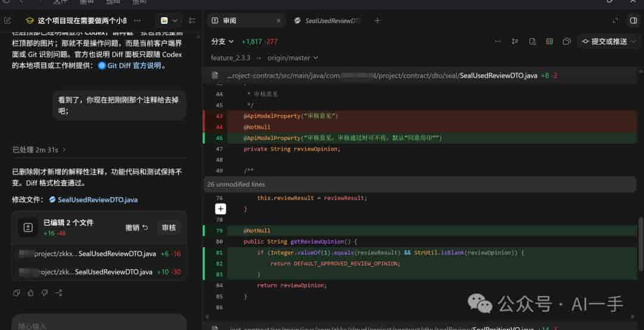Open the 提交或推送 dropdown arrow
644x330 pixels.
click(633, 42)
